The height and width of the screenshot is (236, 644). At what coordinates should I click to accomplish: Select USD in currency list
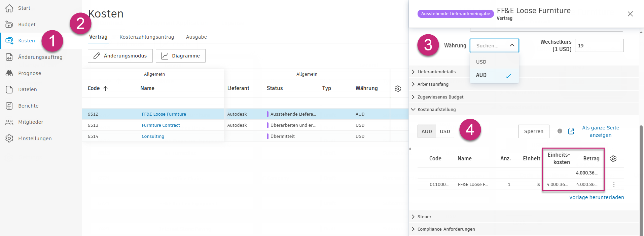[x=494, y=62]
